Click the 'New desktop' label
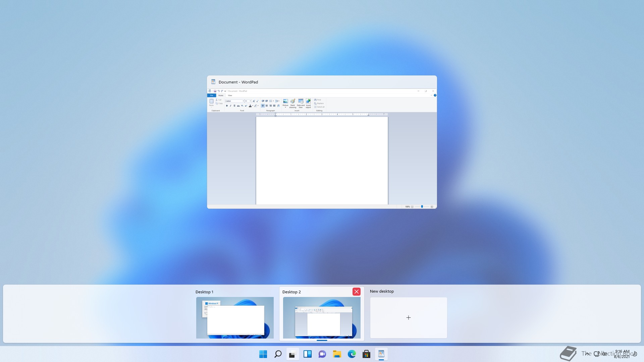The width and height of the screenshot is (644, 362). point(382,291)
